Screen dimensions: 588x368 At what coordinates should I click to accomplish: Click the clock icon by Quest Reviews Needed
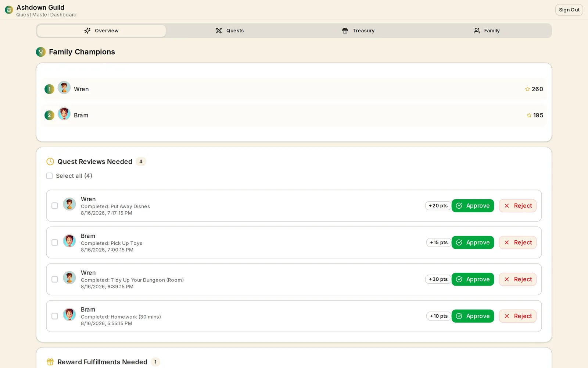tap(50, 162)
